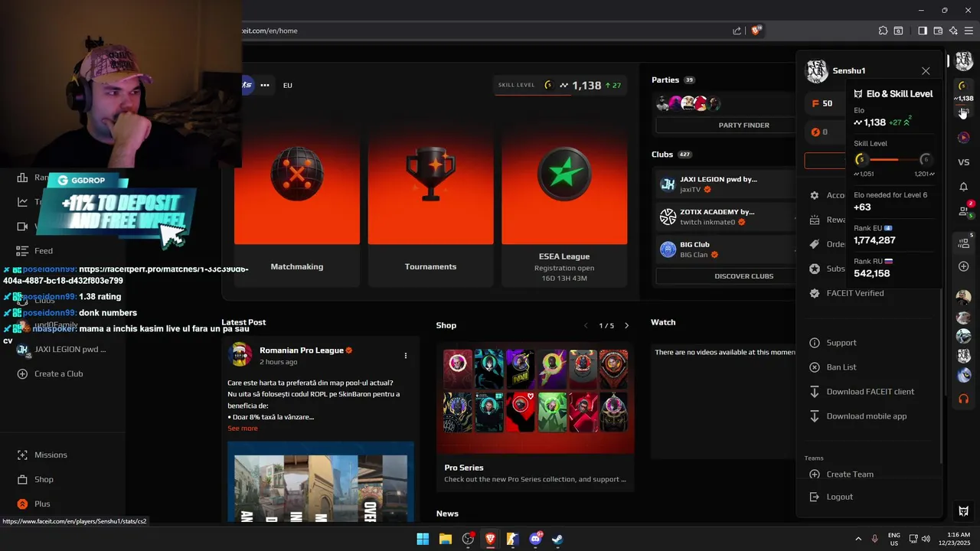This screenshot has height=551, width=980.
Task: Open the VS icon in right sidebar
Action: tap(964, 162)
